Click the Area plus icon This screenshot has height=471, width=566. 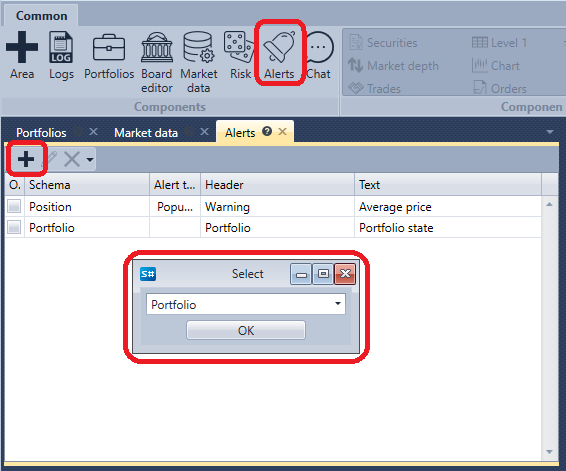coord(22,47)
